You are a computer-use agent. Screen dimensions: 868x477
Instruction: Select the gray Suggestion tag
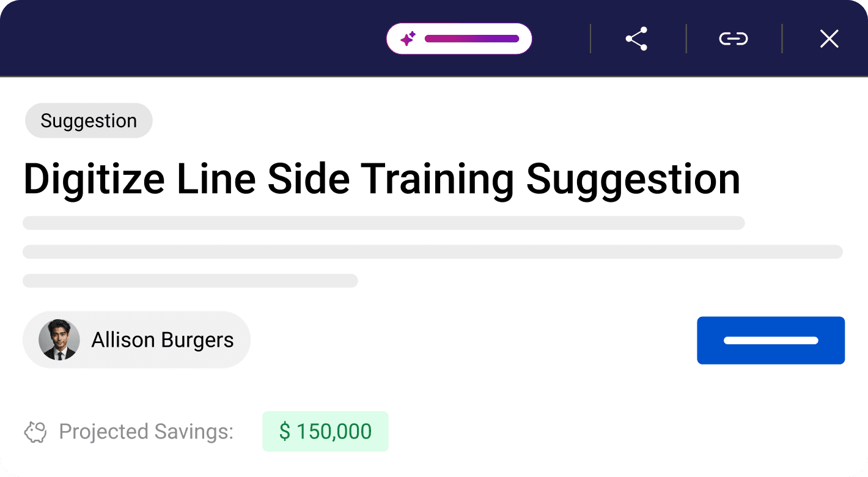tap(89, 120)
